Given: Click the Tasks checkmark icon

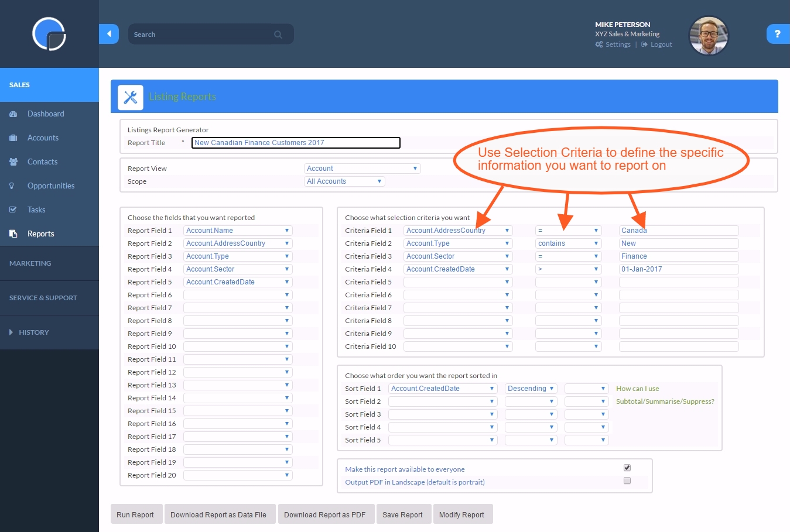Looking at the screenshot, I should (x=13, y=210).
